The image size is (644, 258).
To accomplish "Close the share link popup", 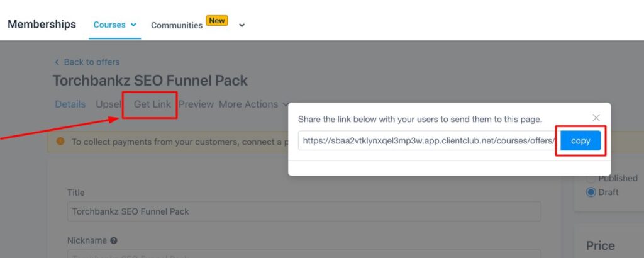I will tap(596, 118).
